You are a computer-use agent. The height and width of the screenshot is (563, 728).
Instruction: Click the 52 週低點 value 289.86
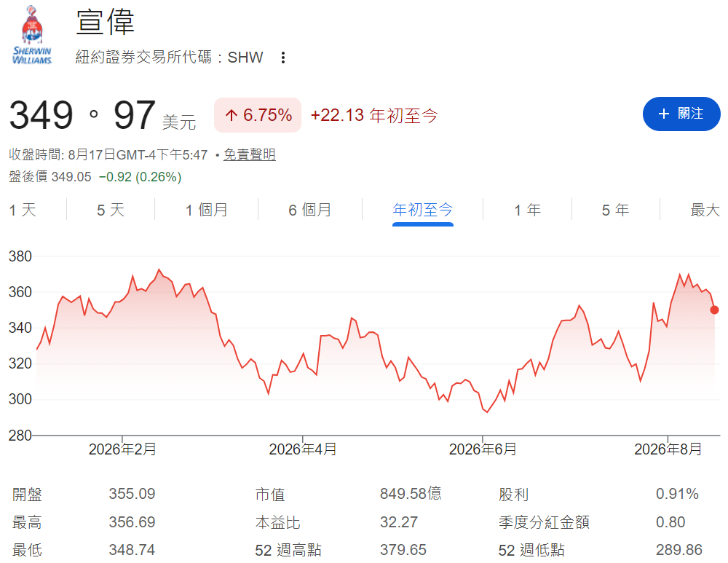[x=678, y=550]
